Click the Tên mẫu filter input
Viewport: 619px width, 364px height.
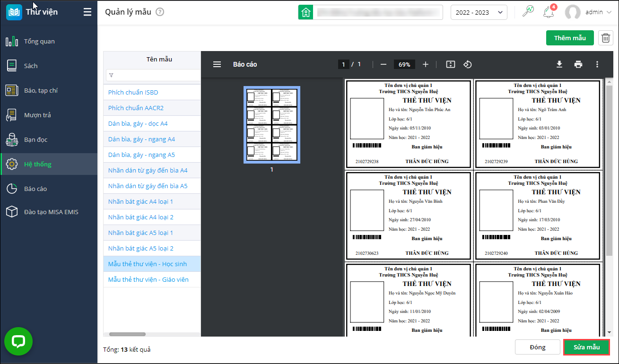pyautogui.click(x=156, y=75)
